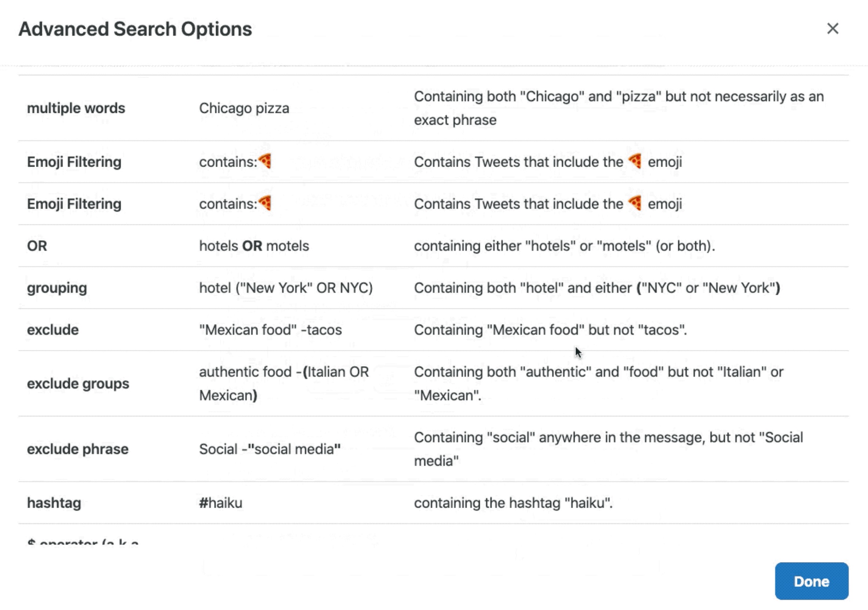
Task: Select the 'exclude phrase' row label
Action: pyautogui.click(x=78, y=449)
